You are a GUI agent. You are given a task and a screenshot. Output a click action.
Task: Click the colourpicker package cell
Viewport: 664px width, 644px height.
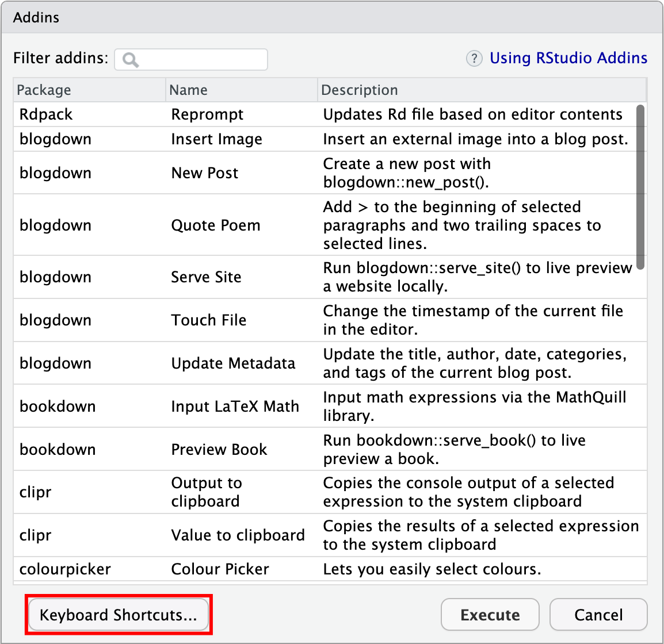coord(65,569)
